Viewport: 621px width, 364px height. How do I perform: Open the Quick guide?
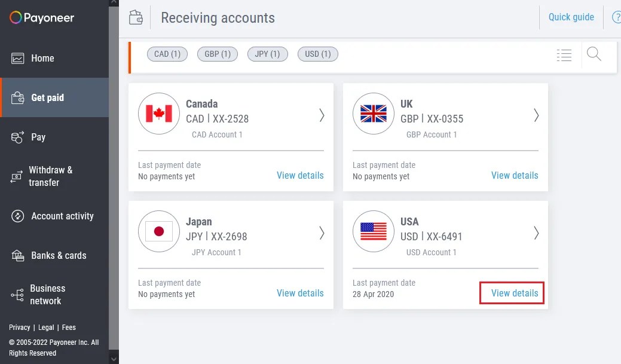pos(571,17)
